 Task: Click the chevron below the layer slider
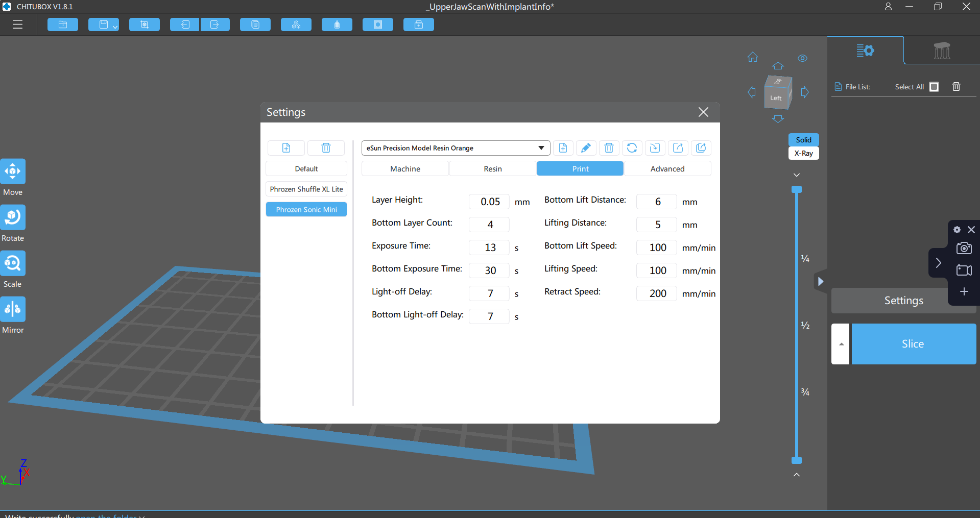click(x=797, y=475)
